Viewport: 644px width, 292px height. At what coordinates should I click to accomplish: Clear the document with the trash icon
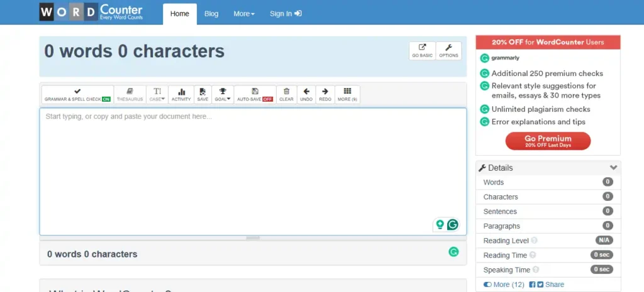click(x=286, y=95)
